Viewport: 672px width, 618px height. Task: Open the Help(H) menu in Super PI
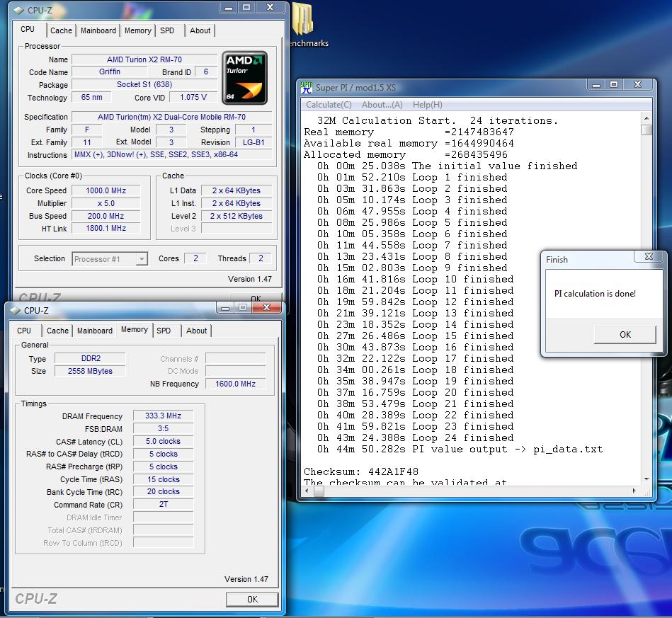pos(427,105)
